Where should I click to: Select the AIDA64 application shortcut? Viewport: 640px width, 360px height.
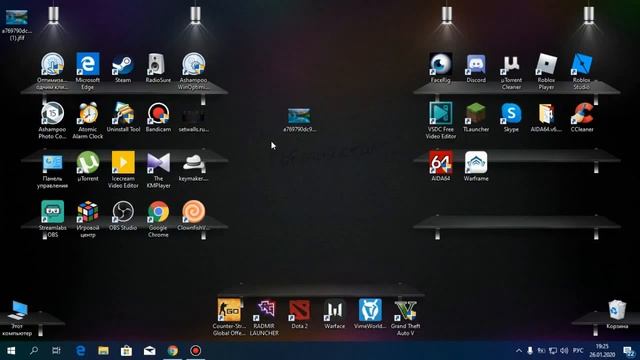click(x=440, y=166)
